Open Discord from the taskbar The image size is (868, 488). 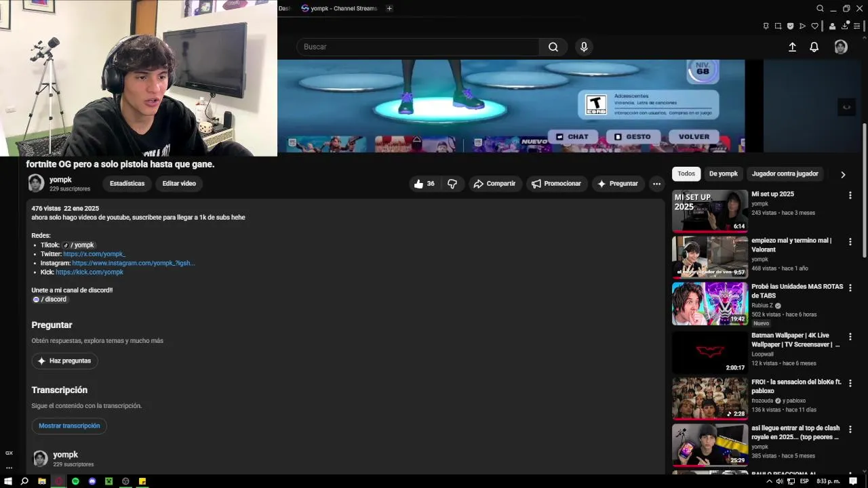coord(92,481)
